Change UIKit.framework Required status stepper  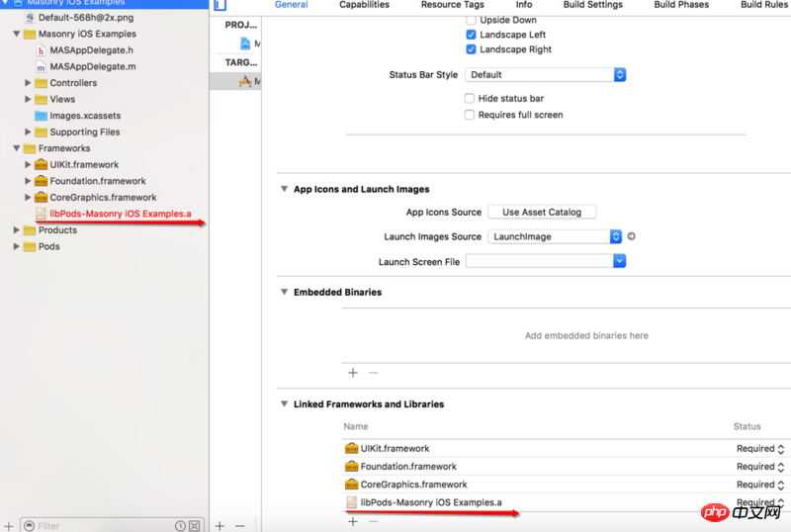click(781, 449)
